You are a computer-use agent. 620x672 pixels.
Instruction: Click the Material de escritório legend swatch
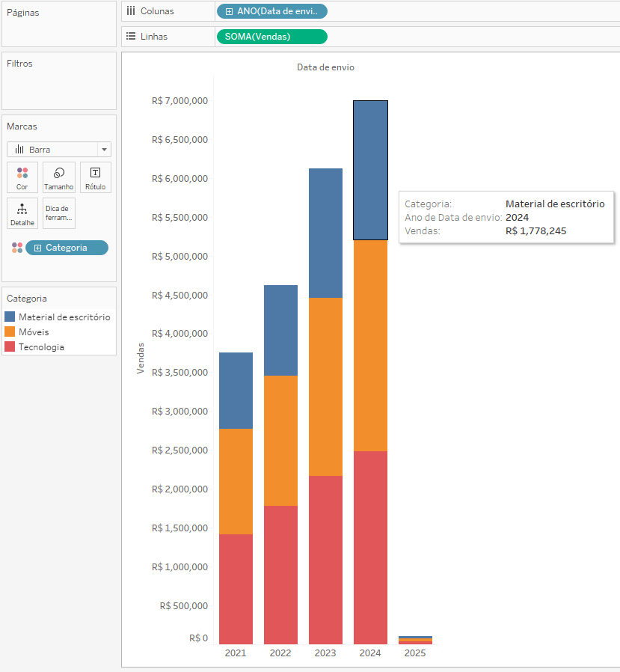click(x=10, y=317)
